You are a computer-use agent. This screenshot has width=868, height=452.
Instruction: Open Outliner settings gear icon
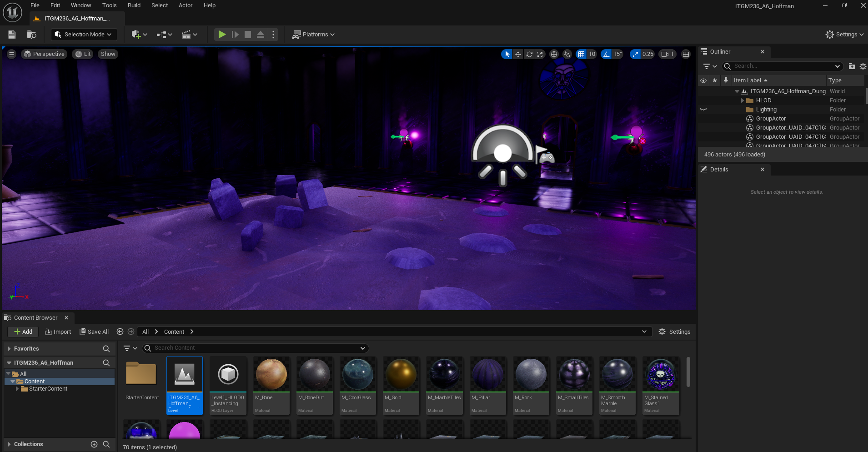(863, 66)
